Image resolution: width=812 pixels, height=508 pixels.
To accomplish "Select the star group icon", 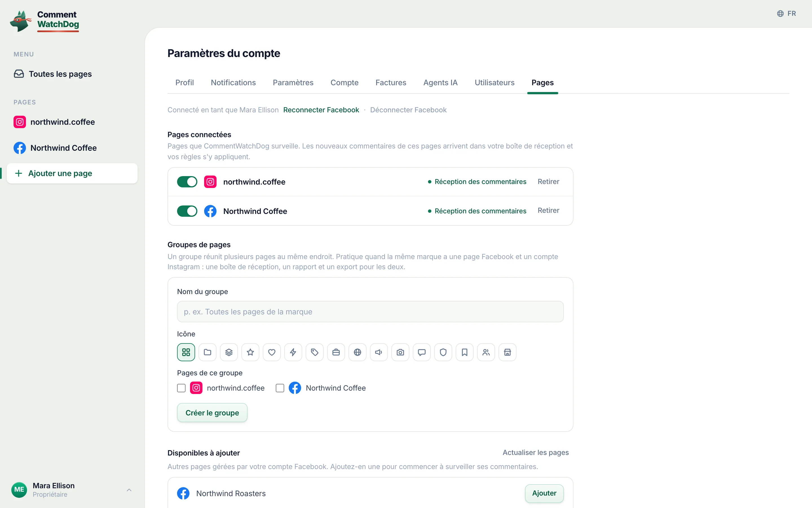I will pyautogui.click(x=250, y=352).
